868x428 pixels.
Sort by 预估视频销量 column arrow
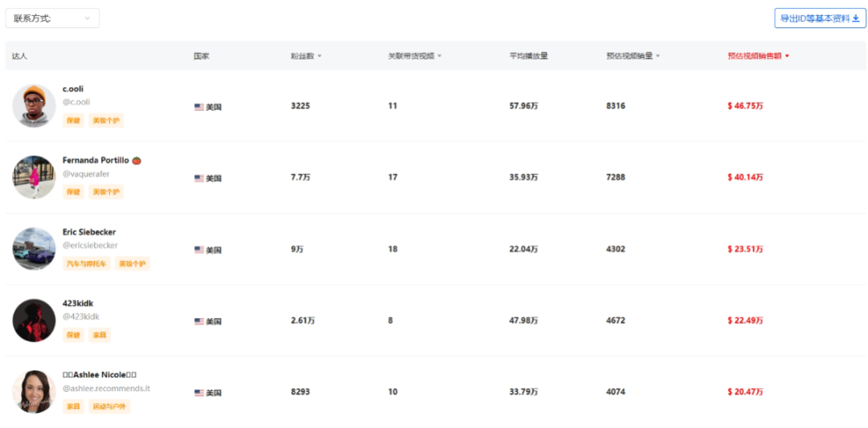click(657, 56)
